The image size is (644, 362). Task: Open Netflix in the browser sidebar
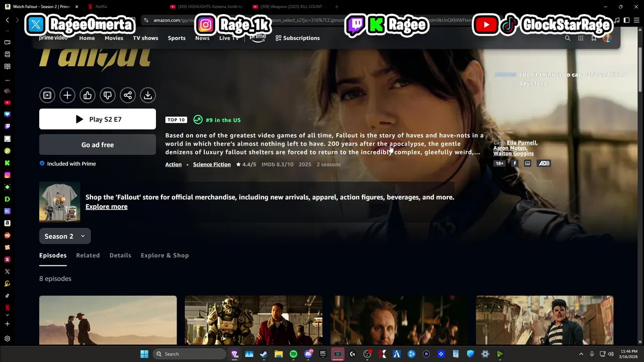(x=7, y=308)
